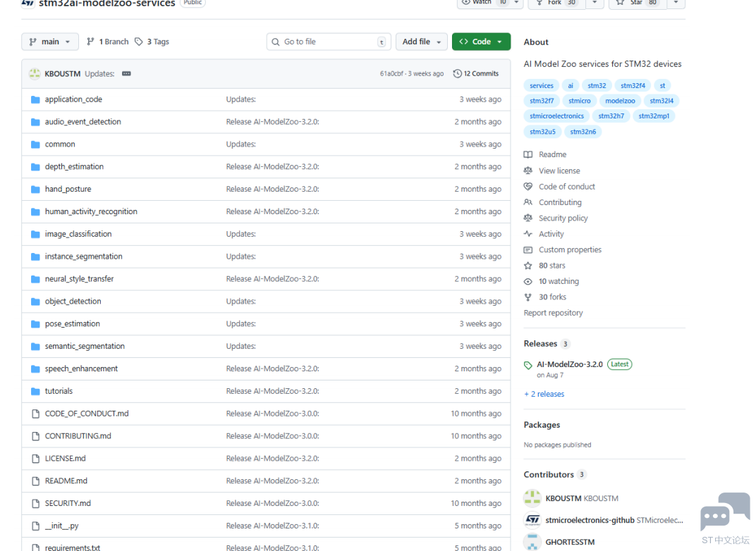Open the Releases heading link
The image size is (756, 551).
[x=540, y=344]
